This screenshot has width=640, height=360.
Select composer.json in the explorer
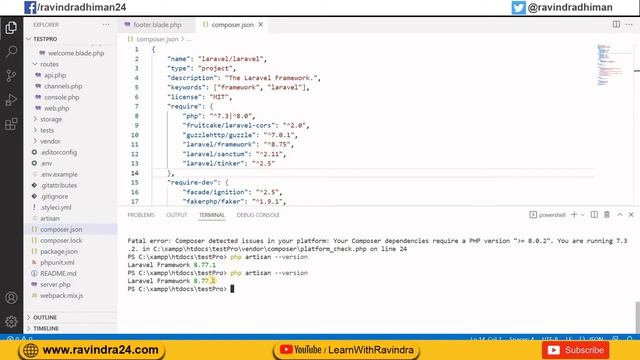(70, 229)
